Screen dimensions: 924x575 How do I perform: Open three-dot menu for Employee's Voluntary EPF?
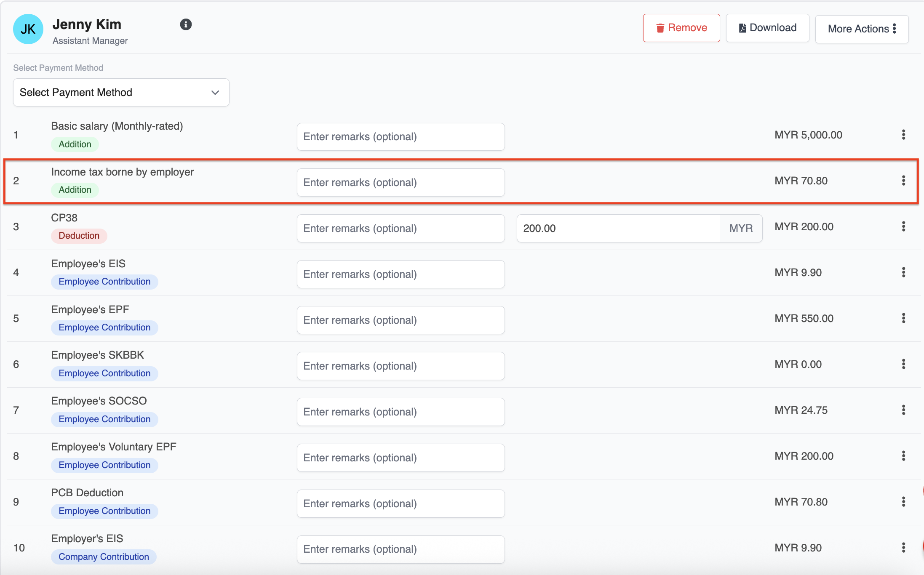coord(903,456)
